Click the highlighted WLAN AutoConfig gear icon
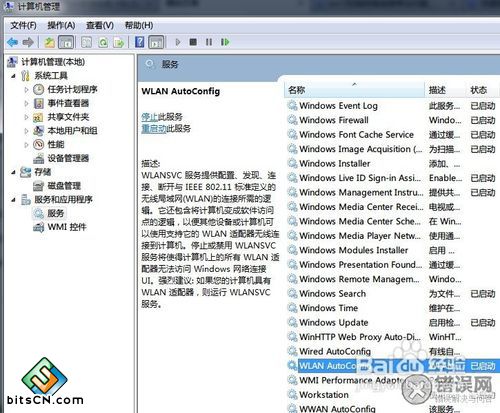 coord(292,366)
